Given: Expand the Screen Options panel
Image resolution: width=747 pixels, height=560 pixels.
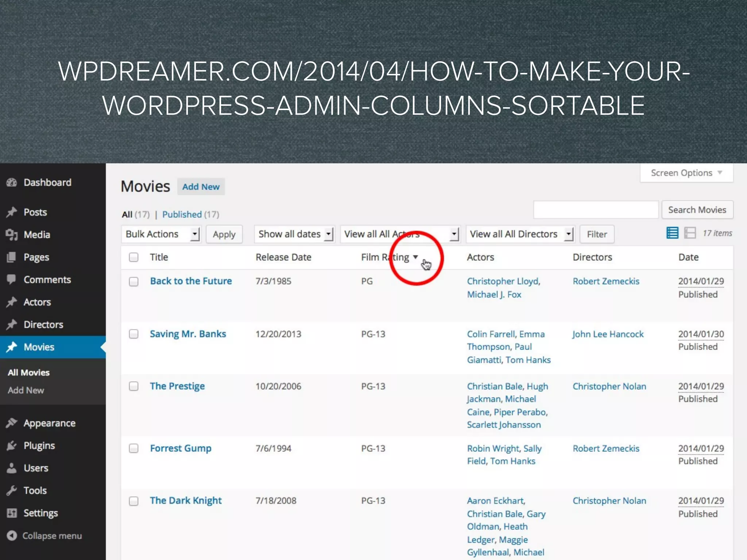Looking at the screenshot, I should click(686, 173).
